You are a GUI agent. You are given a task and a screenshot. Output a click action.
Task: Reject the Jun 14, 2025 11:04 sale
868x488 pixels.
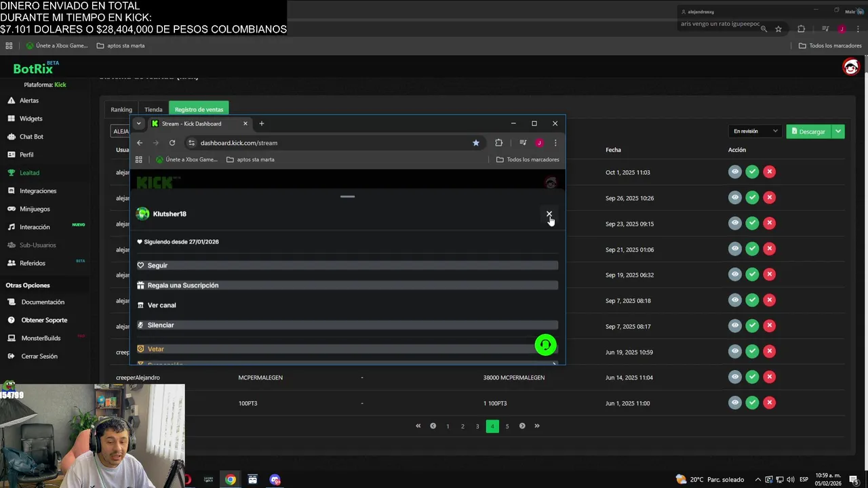coord(769,377)
